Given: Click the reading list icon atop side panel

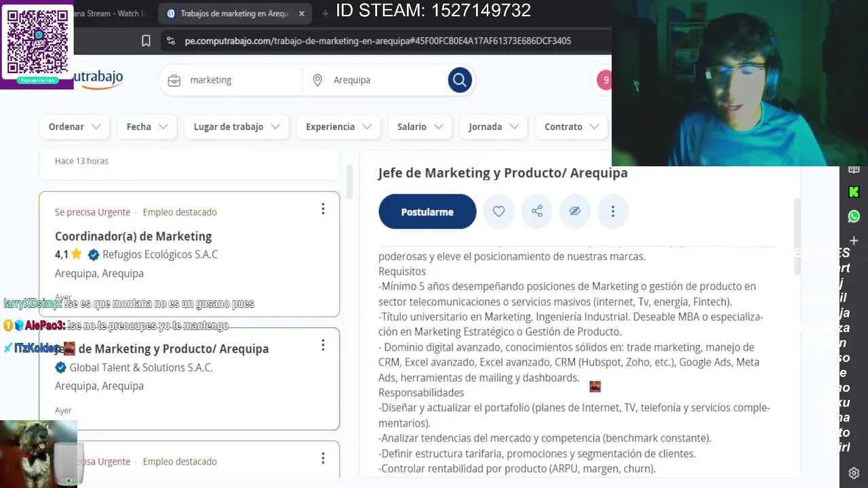Looking at the screenshot, I should click(854, 169).
